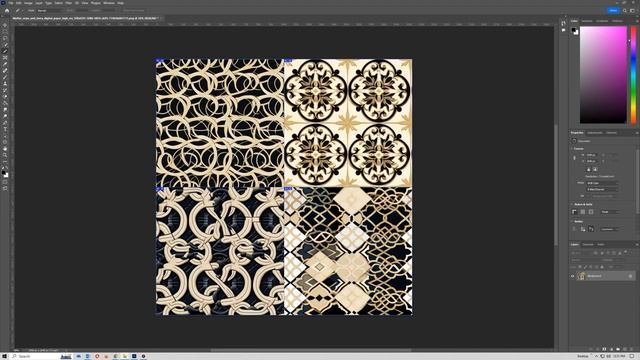Select the Hand tool
Image resolution: width=640 pixels, height=360 pixels.
[5, 149]
